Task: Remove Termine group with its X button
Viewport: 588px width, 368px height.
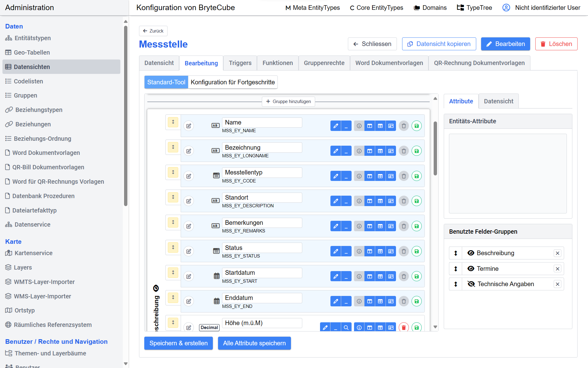Action: tap(557, 269)
